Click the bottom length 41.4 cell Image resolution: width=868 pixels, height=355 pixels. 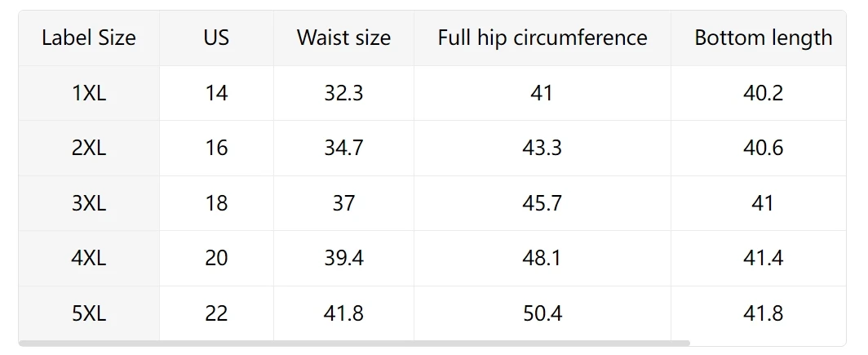tap(764, 258)
